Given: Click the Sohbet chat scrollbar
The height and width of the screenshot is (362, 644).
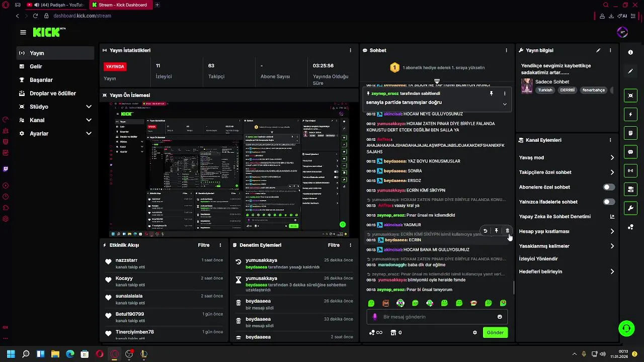Looking at the screenshot, I should pyautogui.click(x=513, y=288).
